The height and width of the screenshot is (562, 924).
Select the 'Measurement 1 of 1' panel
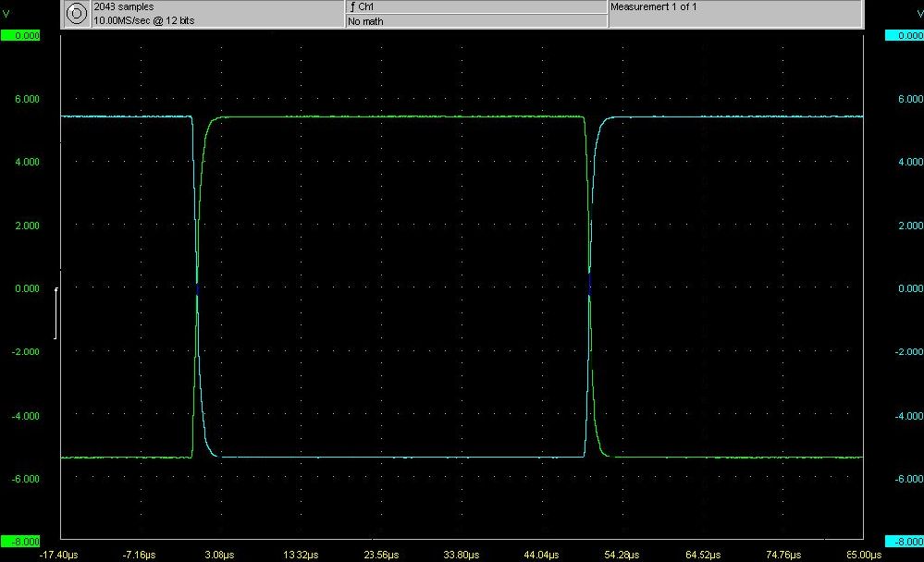coord(735,14)
